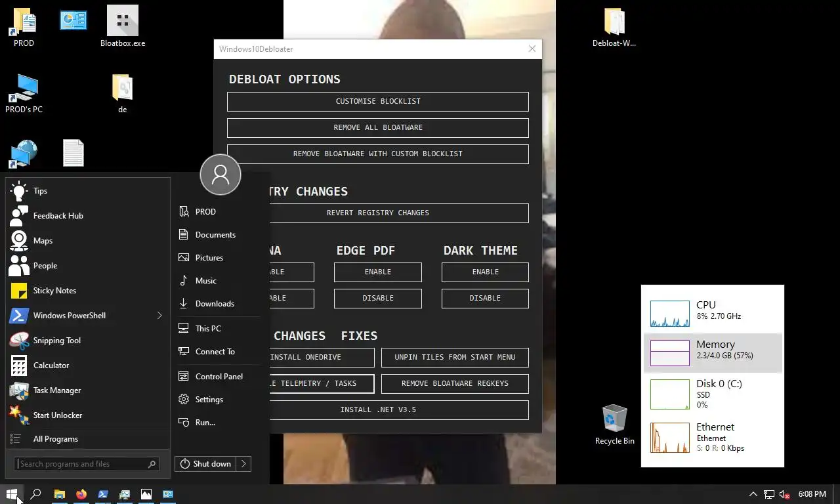Launch the Snipping Tool
The width and height of the screenshot is (840, 504).
tap(88, 341)
